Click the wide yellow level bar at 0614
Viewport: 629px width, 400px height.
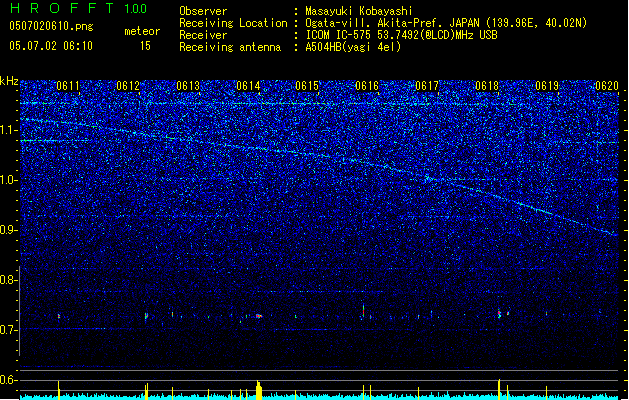click(x=259, y=390)
